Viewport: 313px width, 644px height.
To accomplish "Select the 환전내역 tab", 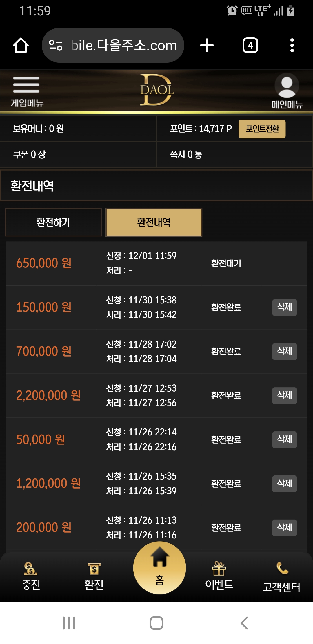I will coord(154,222).
